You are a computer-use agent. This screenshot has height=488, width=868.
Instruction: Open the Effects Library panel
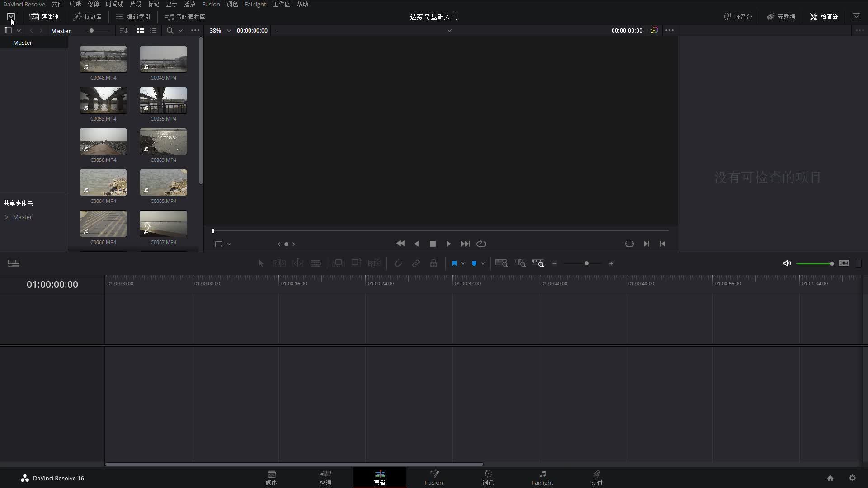coord(88,17)
